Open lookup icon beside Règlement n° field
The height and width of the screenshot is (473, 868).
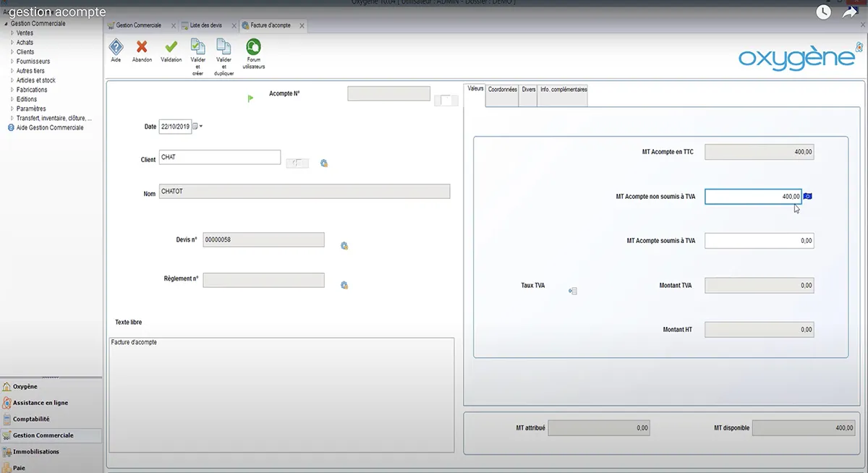point(344,285)
